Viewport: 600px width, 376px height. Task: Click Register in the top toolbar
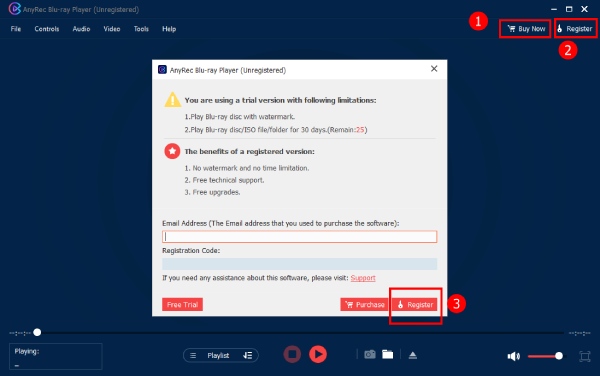click(575, 29)
